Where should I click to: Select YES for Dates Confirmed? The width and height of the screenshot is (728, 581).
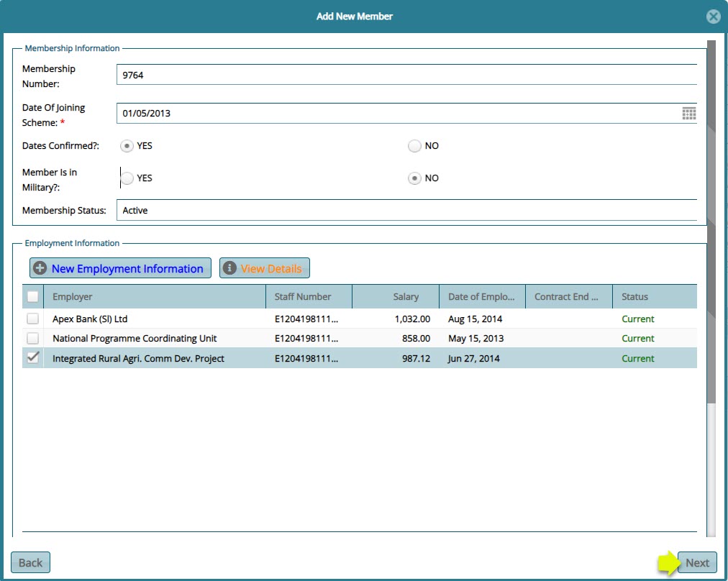click(x=127, y=146)
